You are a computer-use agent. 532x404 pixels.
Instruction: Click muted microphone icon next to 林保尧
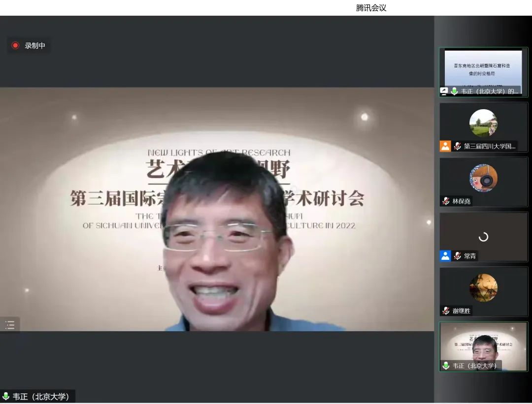[446, 201]
